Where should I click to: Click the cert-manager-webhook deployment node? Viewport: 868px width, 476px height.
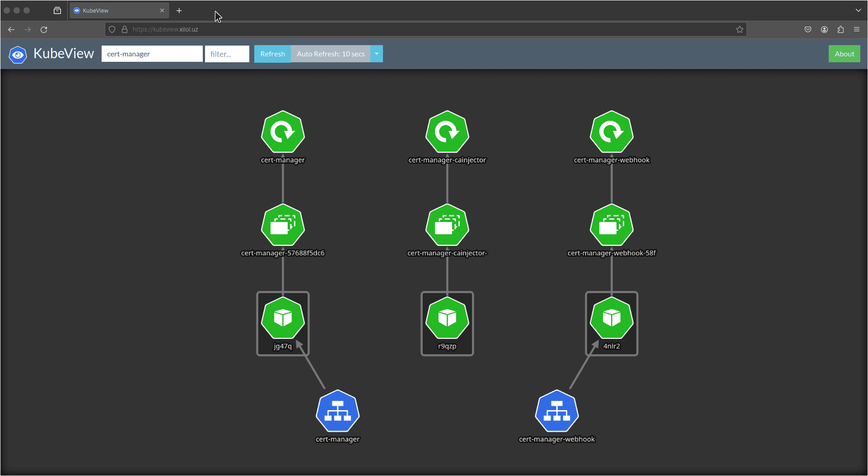611,132
